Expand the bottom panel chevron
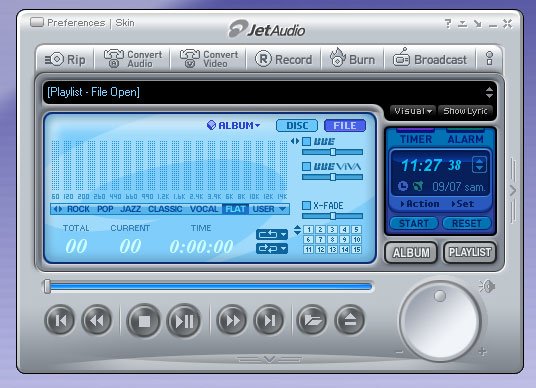The height and width of the screenshot is (388, 536). click(x=269, y=359)
